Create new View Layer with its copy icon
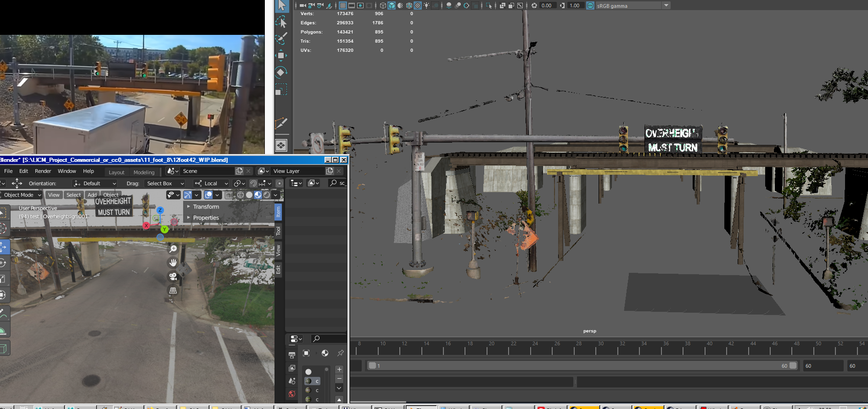868x409 pixels. (330, 171)
